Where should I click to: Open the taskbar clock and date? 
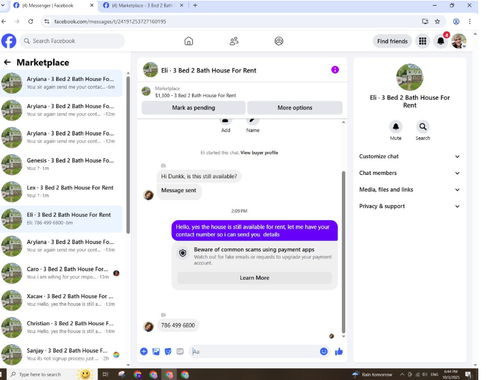[x=451, y=374]
